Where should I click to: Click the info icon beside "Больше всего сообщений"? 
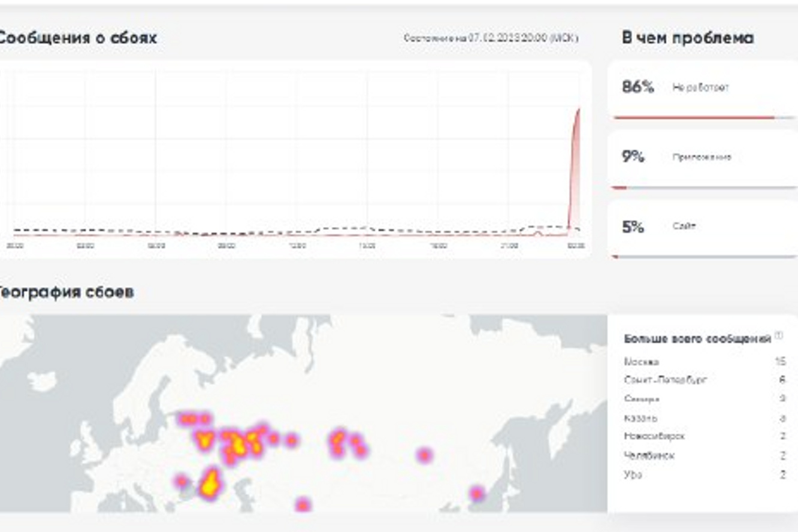[779, 335]
